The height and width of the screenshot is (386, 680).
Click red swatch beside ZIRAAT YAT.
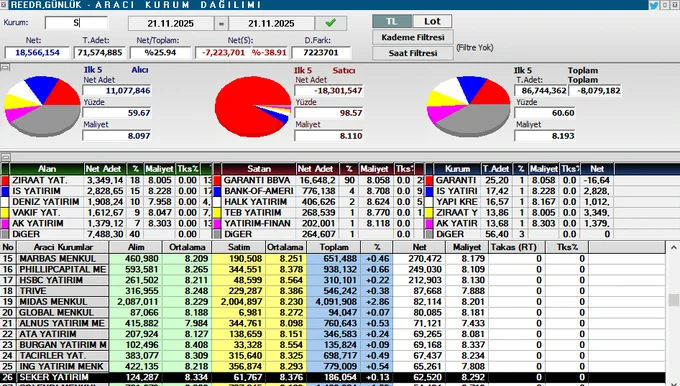pos(5,180)
